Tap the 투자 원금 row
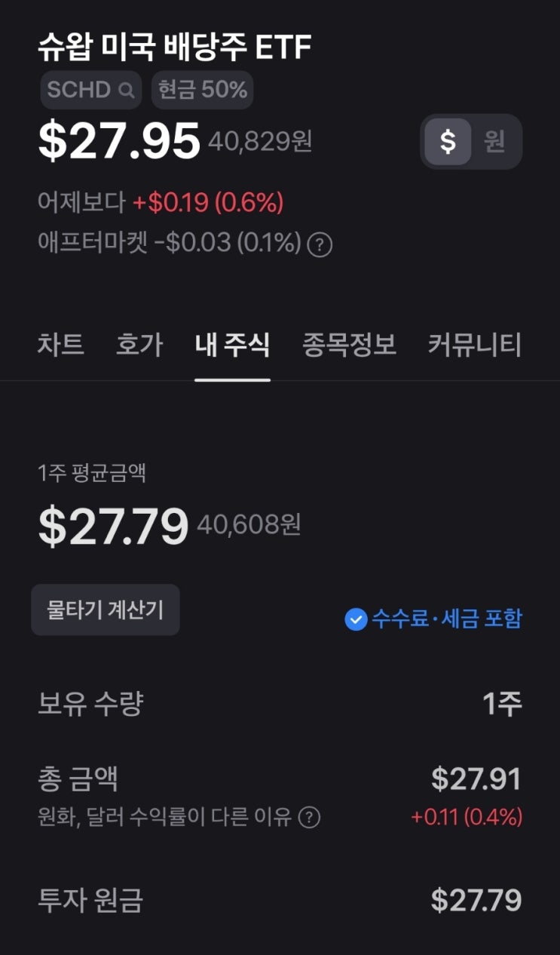This screenshot has height=955, width=560. [x=280, y=900]
